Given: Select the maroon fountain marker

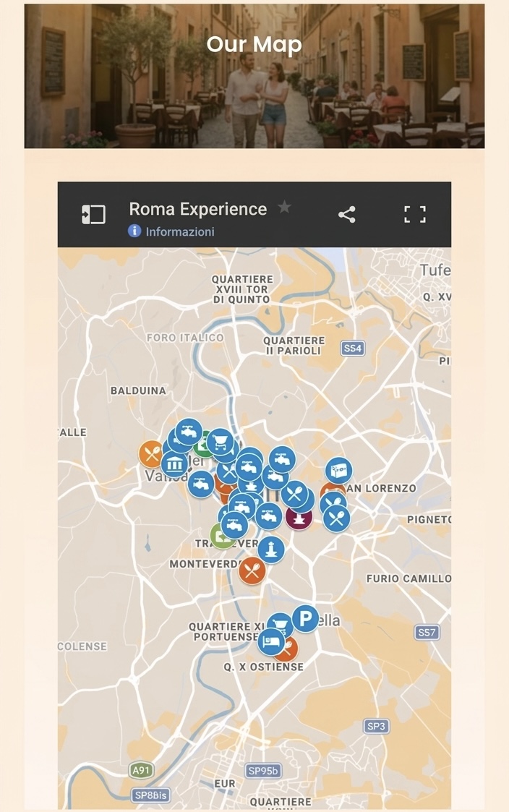Looking at the screenshot, I should pos(299,518).
